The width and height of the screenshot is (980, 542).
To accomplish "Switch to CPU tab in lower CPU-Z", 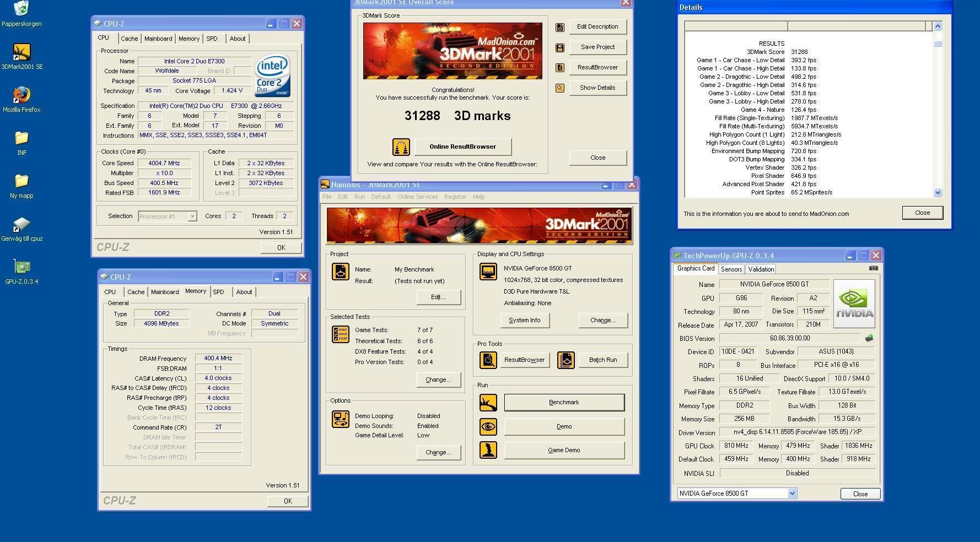I will [x=110, y=292].
